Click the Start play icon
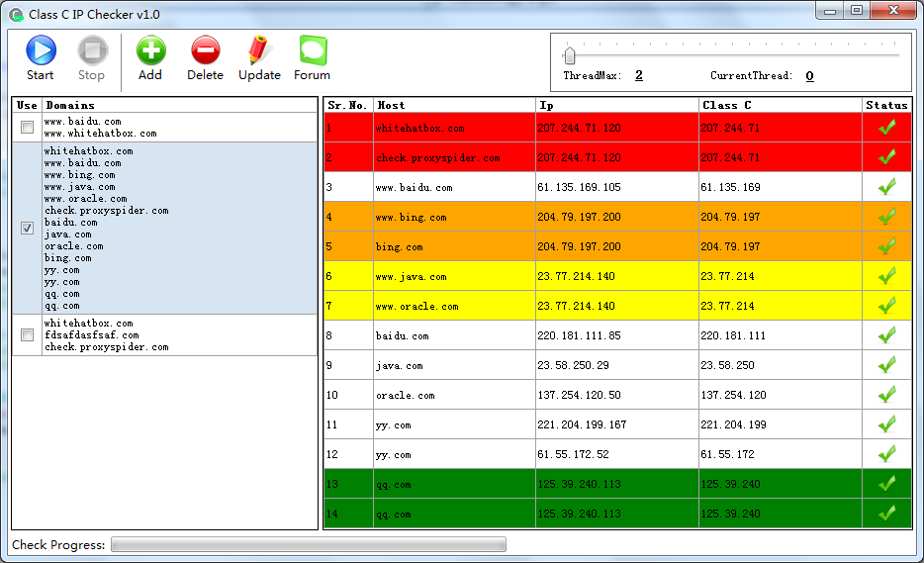The image size is (924, 563). [x=41, y=50]
